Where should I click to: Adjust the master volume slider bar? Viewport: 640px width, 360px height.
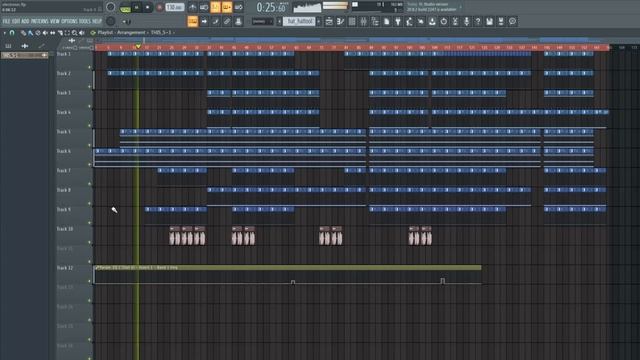pyautogui.click(x=335, y=5)
